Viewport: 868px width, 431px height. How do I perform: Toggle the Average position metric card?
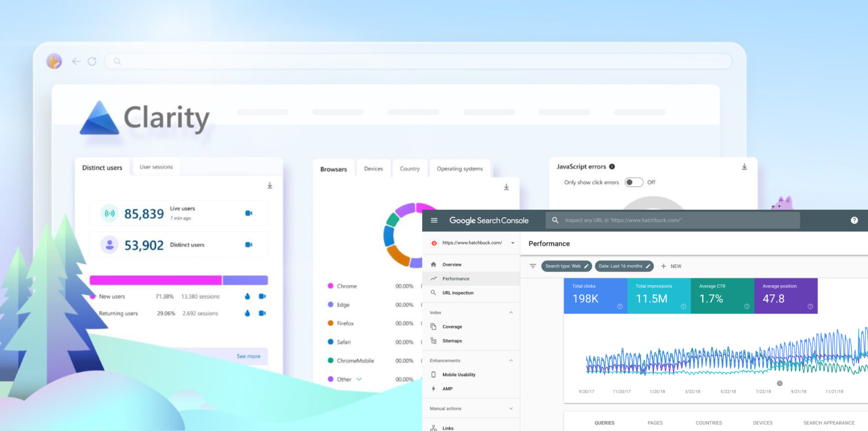(785, 296)
